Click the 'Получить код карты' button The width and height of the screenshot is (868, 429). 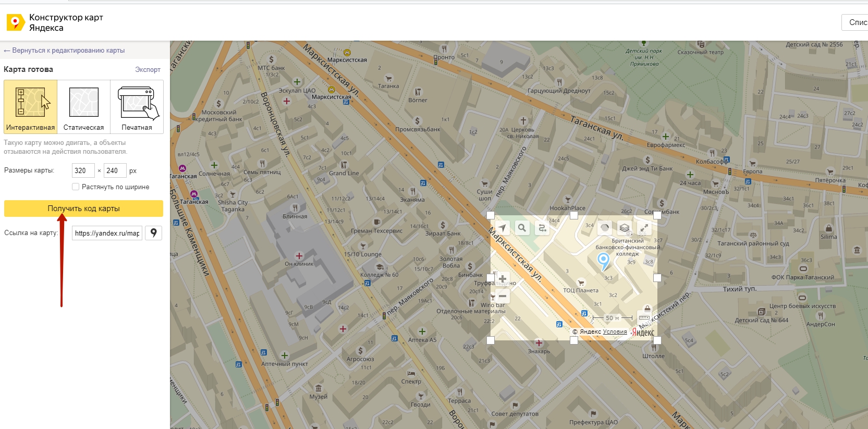[83, 209]
